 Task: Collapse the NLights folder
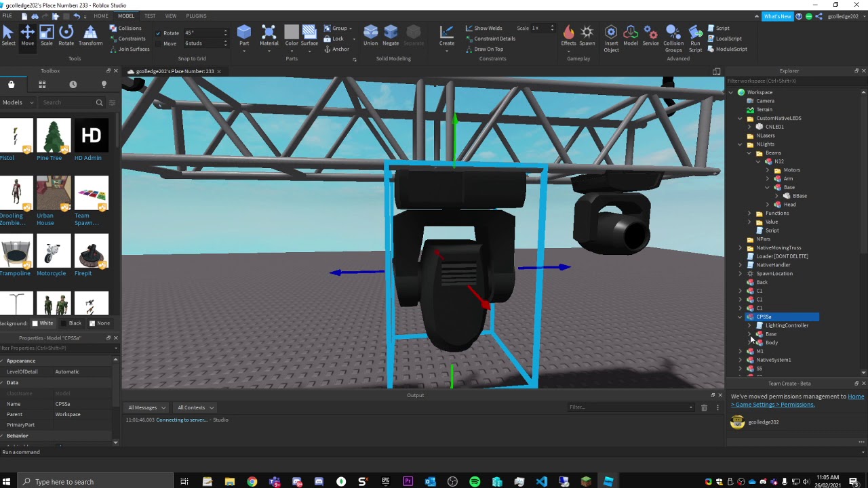pyautogui.click(x=741, y=144)
